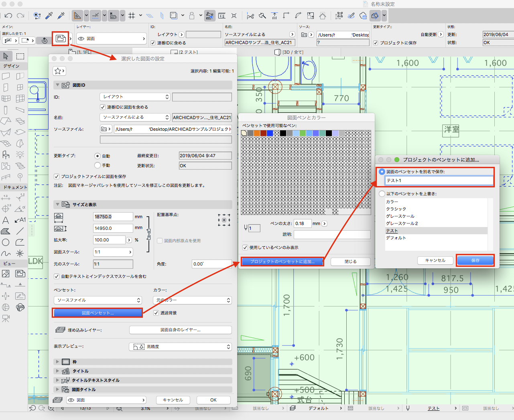This screenshot has width=514, height=420.
Task: Select the Marquee tool in the toolbox
Action: point(20,56)
